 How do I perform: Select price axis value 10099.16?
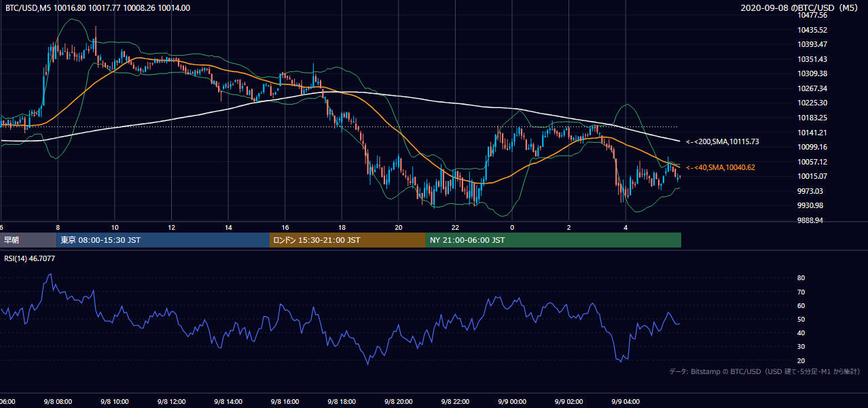click(812, 147)
